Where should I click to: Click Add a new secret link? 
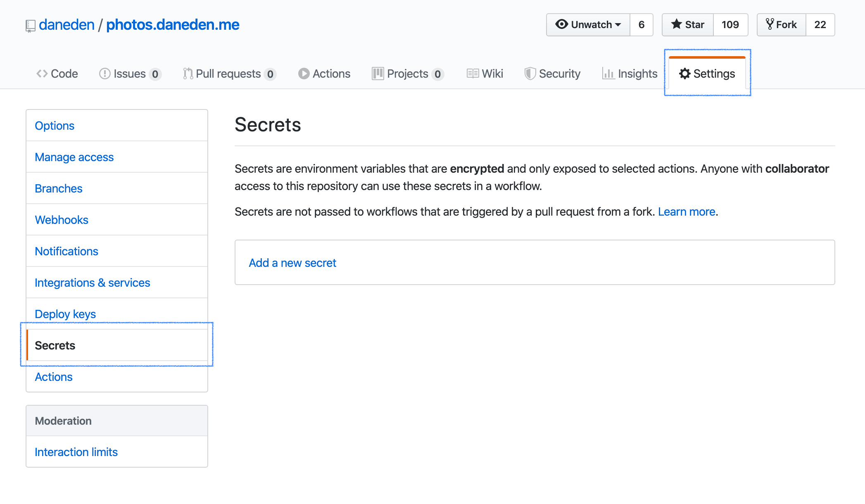point(293,262)
